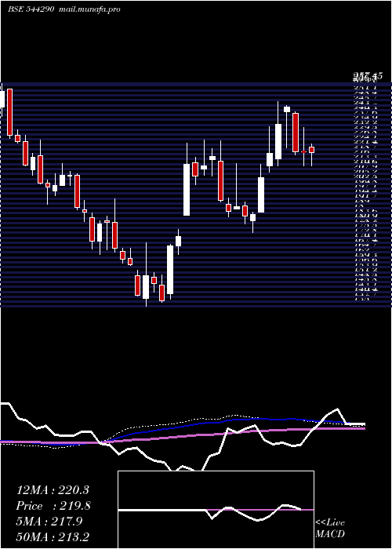Click the <<Live MACD label
The height and width of the screenshot is (549, 392).
pyautogui.click(x=330, y=529)
